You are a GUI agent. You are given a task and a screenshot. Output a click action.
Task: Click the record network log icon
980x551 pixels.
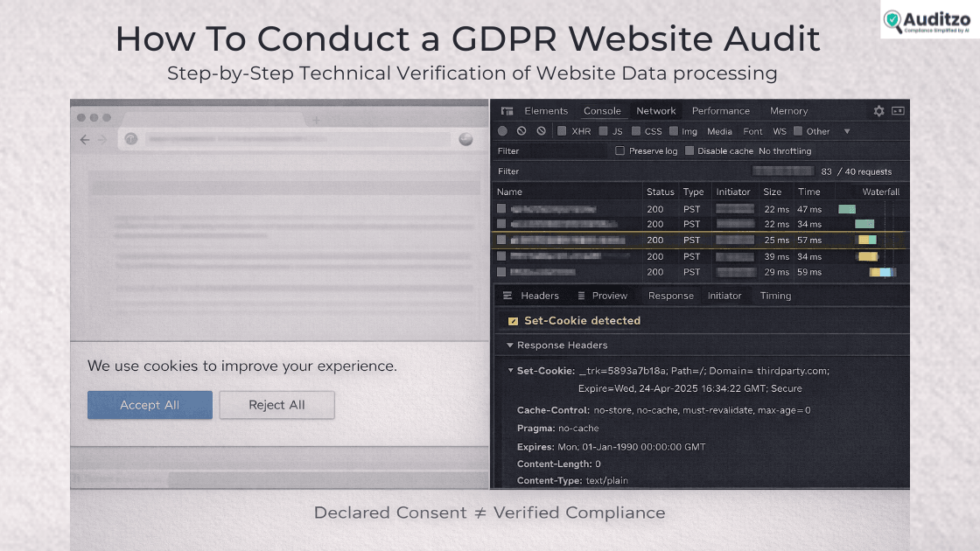click(x=502, y=130)
